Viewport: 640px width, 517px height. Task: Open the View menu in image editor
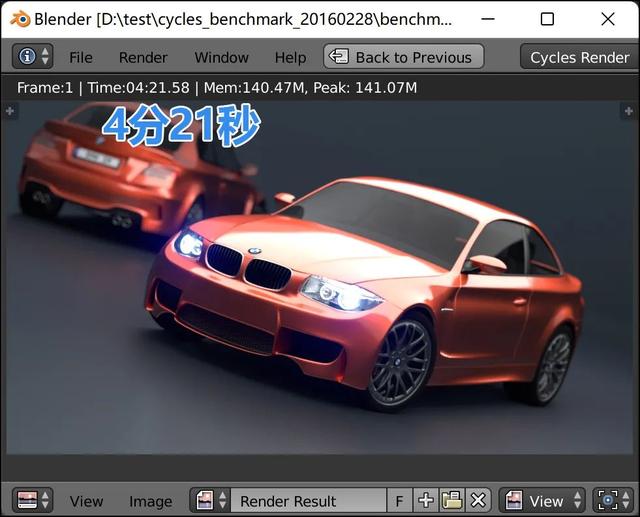(86, 501)
